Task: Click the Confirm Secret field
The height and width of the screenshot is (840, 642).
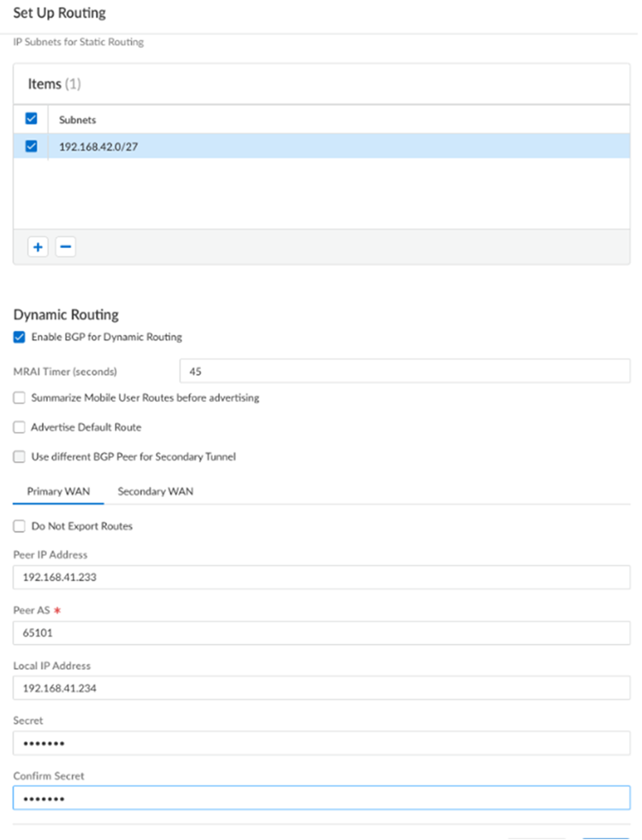Action: (x=322, y=798)
